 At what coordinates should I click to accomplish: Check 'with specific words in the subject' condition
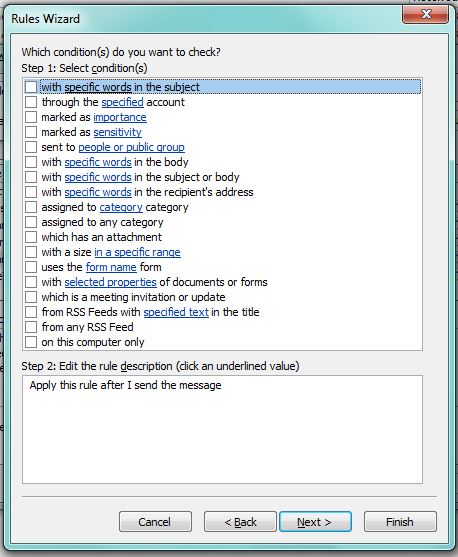pyautogui.click(x=31, y=87)
